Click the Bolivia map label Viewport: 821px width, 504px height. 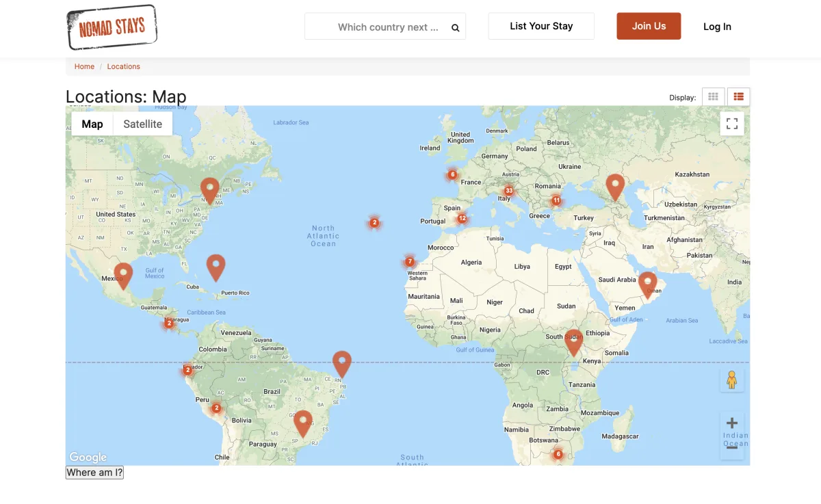click(242, 420)
